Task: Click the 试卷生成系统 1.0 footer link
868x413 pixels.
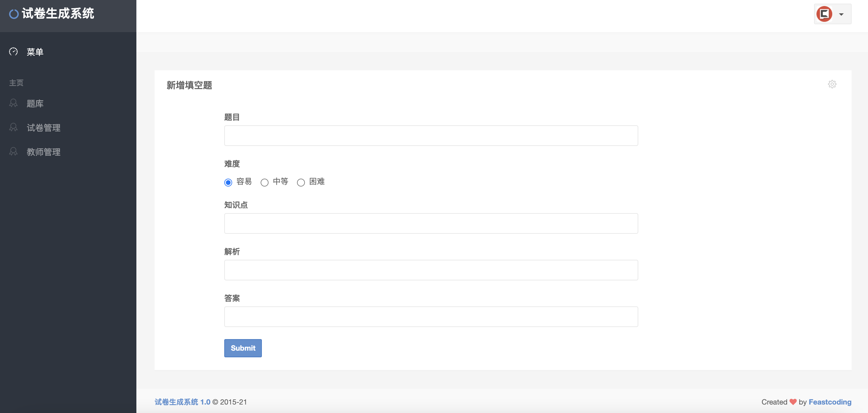Action: click(x=182, y=402)
